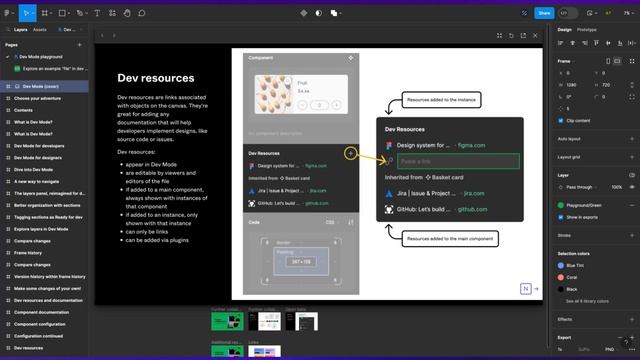Click the reset icon above canvas
This screenshot has height=360, width=640.
click(511, 36)
